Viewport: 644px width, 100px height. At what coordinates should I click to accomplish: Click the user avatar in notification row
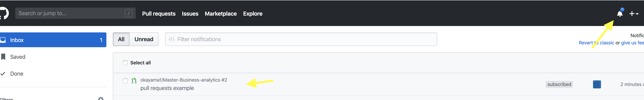pos(596,84)
